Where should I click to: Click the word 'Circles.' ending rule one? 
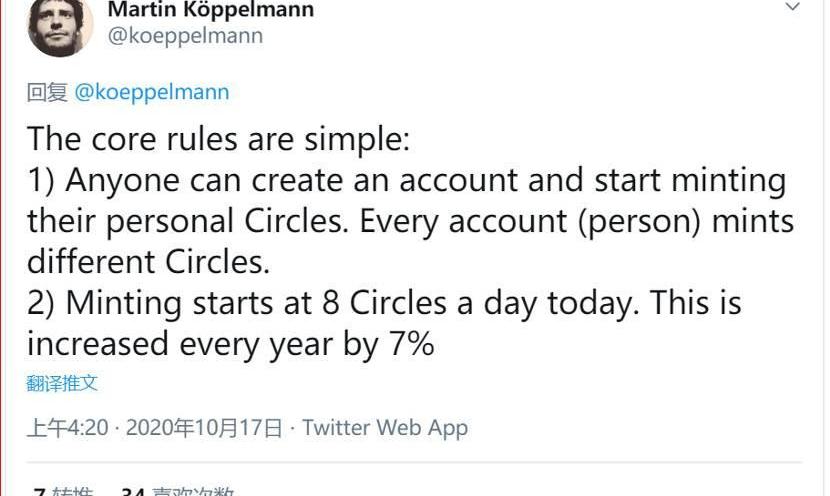218,261
